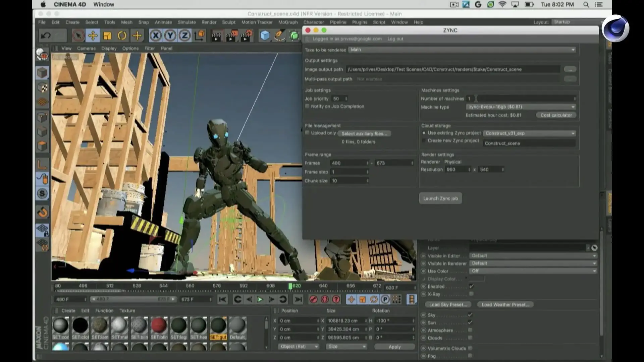Open Object (Rel) coordinate dropdown
This screenshot has height=362, width=644.
coord(299,347)
